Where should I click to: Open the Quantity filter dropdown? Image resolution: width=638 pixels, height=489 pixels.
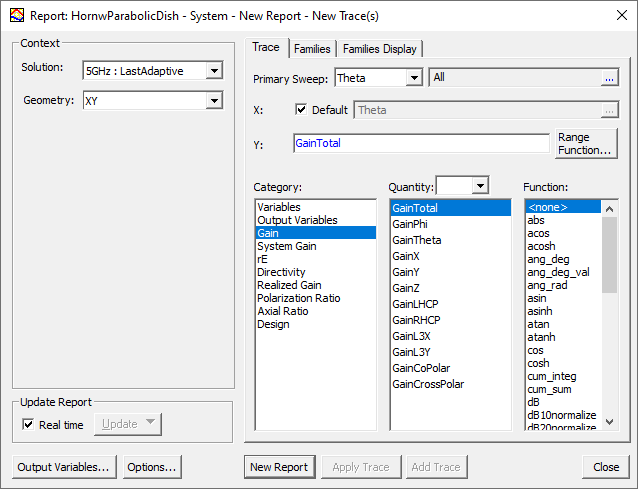[x=479, y=186]
